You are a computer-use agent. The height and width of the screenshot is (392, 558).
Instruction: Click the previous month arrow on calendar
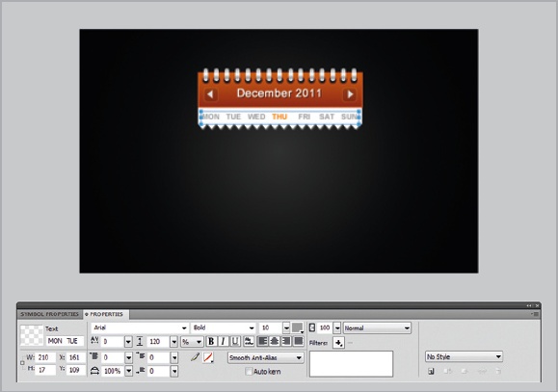coord(210,94)
